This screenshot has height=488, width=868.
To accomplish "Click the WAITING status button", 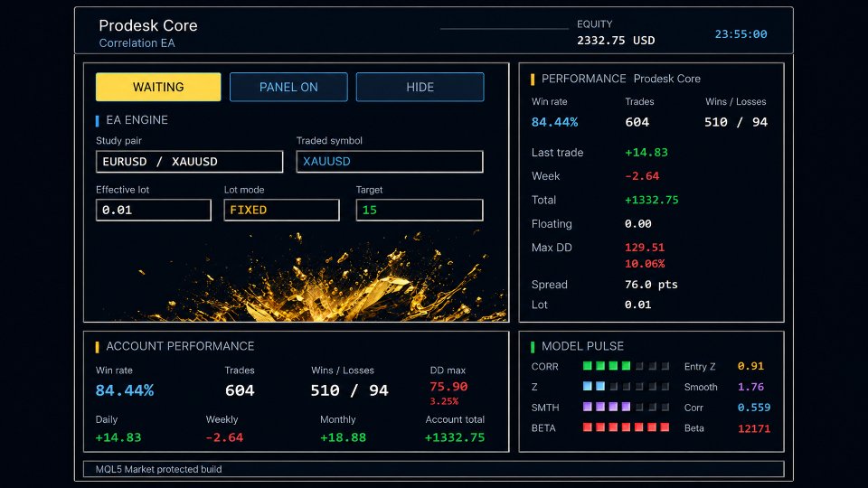I will click(x=158, y=87).
